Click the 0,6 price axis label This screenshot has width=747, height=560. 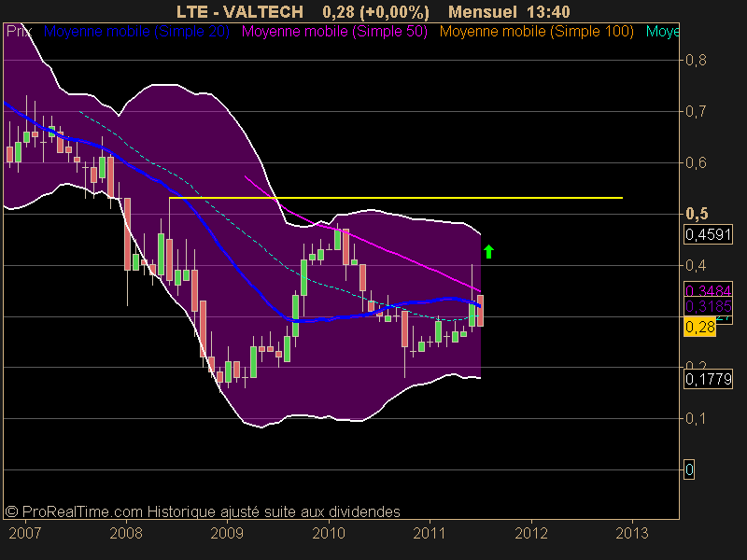(x=696, y=162)
